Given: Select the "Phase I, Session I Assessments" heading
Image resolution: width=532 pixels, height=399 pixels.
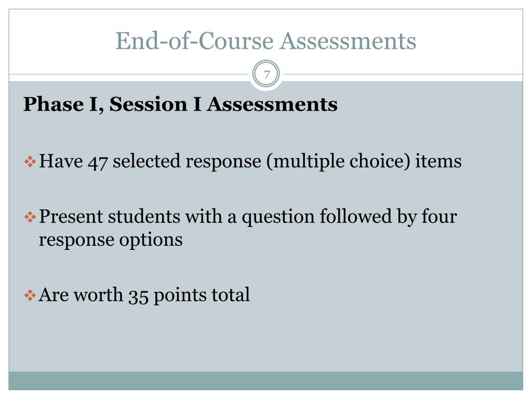Looking at the screenshot, I should pyautogui.click(x=180, y=104).
